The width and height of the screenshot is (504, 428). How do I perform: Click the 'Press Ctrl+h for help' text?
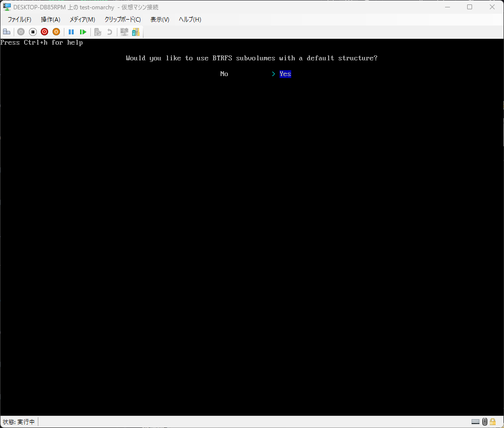(41, 42)
